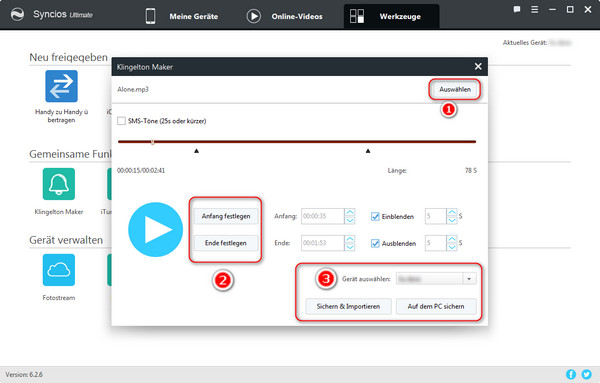Click the Syncios logo icon
The width and height of the screenshot is (600, 383).
point(17,15)
